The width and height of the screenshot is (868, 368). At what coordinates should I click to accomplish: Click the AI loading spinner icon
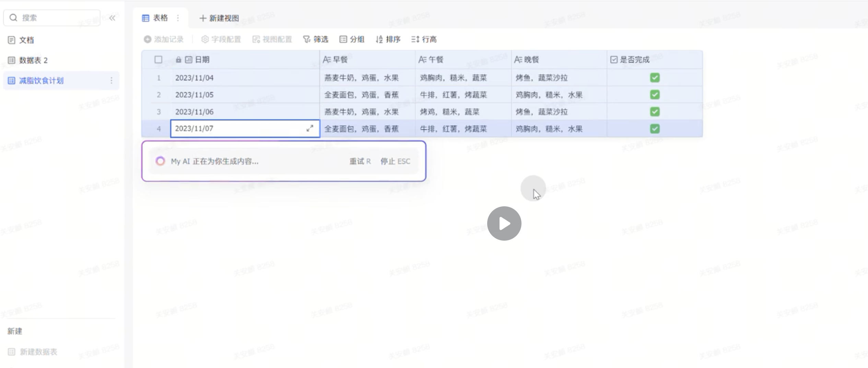160,161
